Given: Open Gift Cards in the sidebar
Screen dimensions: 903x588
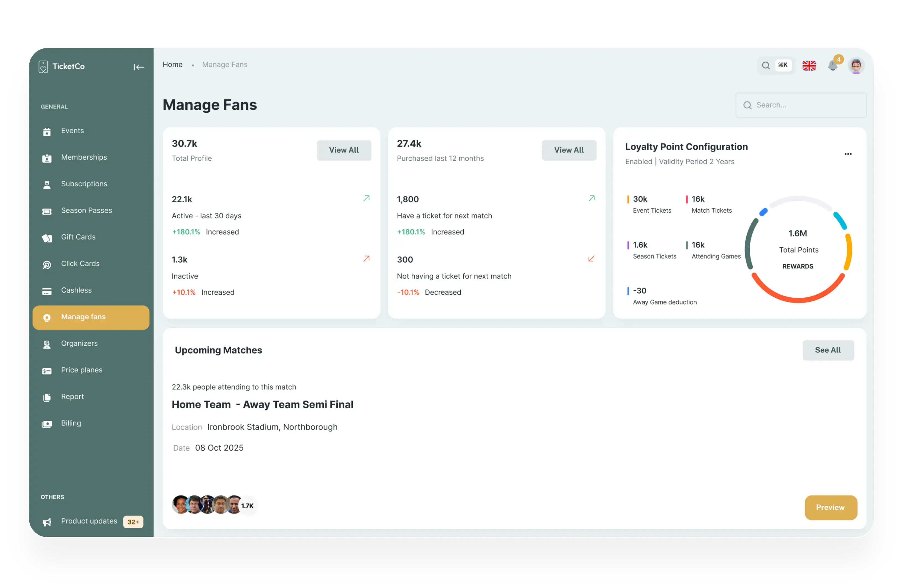Looking at the screenshot, I should pyautogui.click(x=78, y=237).
